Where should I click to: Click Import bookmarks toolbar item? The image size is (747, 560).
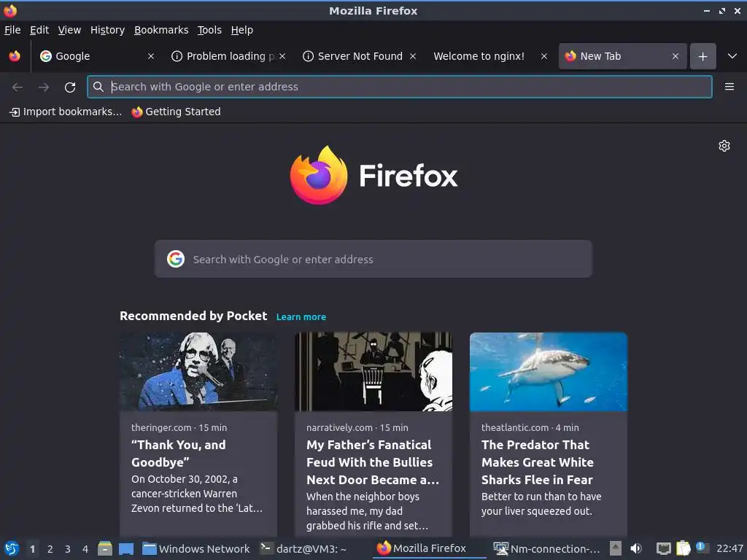(x=66, y=112)
